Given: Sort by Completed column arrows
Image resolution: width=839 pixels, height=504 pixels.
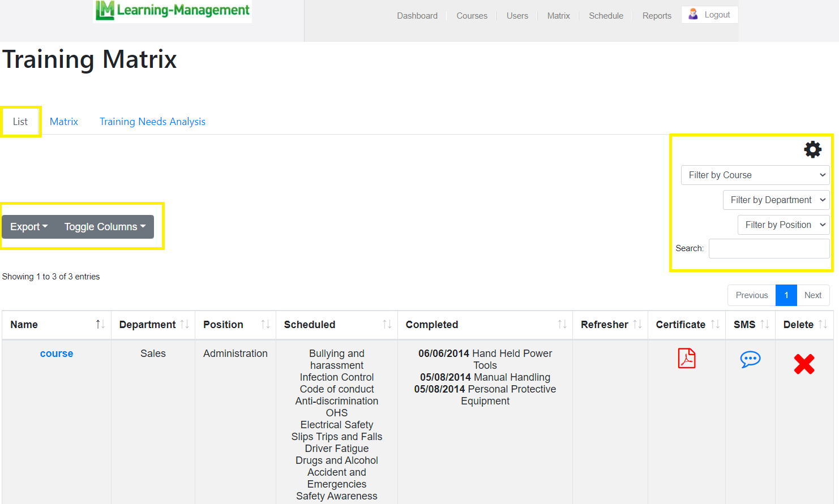Looking at the screenshot, I should (562, 324).
